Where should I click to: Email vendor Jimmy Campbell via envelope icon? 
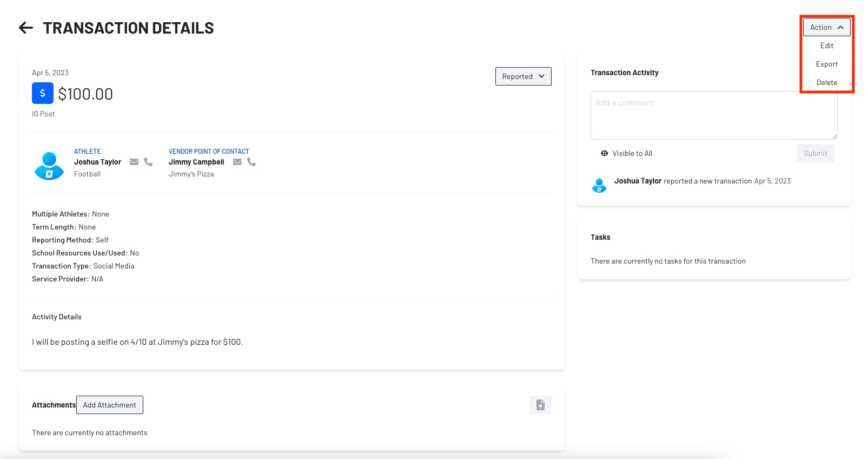point(237,162)
